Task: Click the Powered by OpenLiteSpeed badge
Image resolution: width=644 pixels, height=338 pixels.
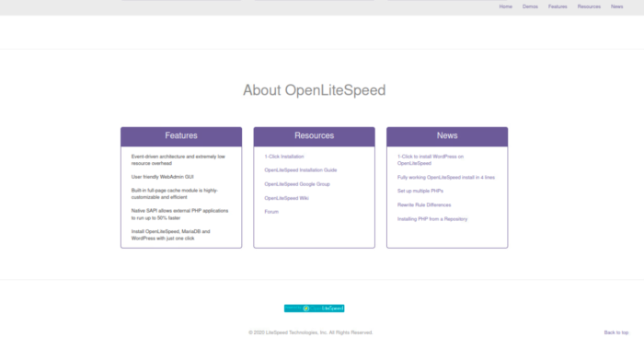Action: pos(315,309)
